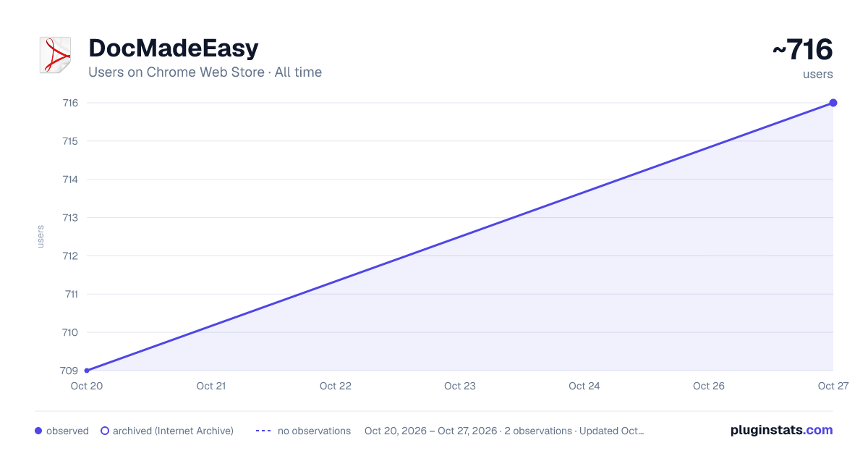Click the 714 y-axis label
This screenshot has height=456, width=868.
(70, 180)
